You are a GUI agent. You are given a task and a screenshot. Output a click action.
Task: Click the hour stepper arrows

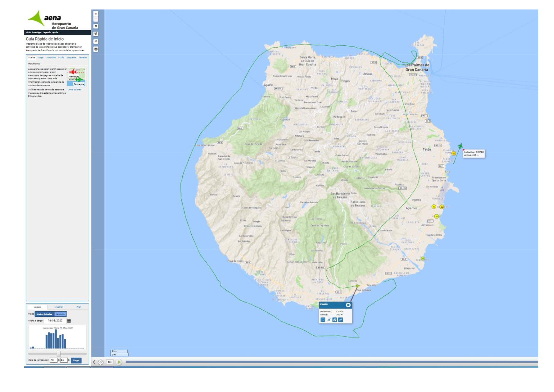click(59, 360)
